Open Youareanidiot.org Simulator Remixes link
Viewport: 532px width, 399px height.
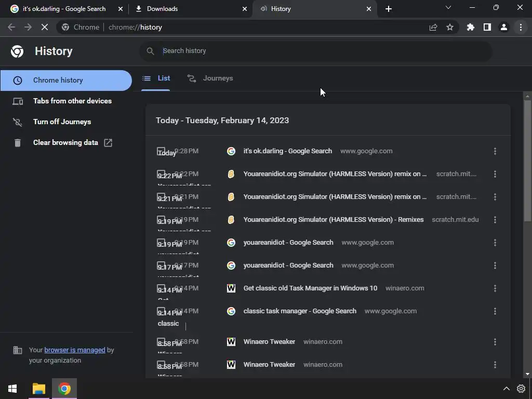pos(334,220)
